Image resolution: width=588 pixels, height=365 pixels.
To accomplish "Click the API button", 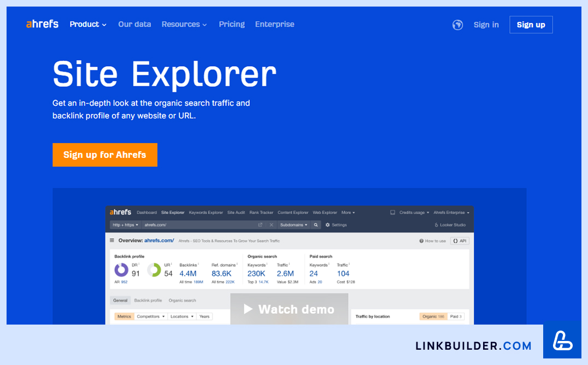I will [460, 241].
